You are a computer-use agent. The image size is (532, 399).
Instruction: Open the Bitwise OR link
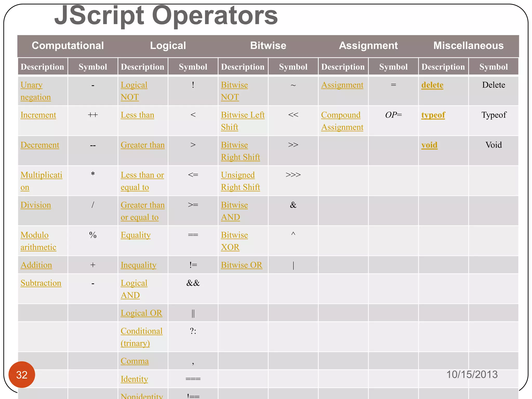[242, 265]
